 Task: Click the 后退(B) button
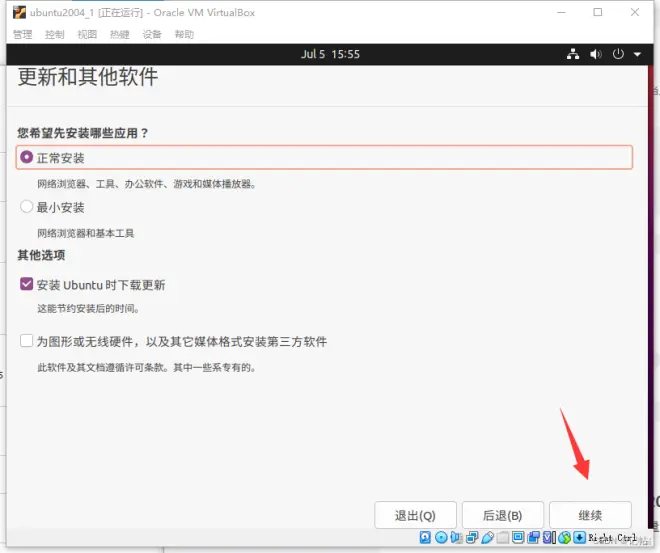pyautogui.click(x=503, y=515)
